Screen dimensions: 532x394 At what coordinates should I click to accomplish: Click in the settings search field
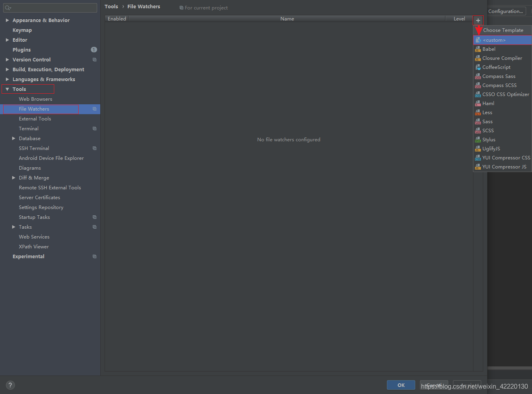coord(50,7)
